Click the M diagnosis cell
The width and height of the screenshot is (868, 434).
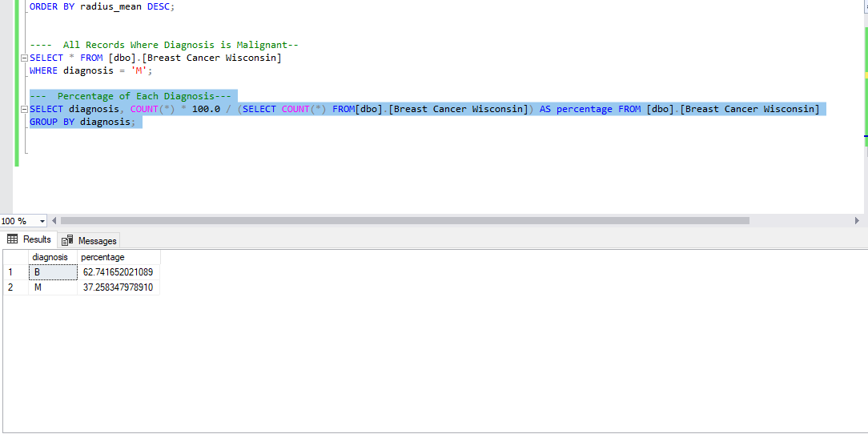tap(53, 287)
